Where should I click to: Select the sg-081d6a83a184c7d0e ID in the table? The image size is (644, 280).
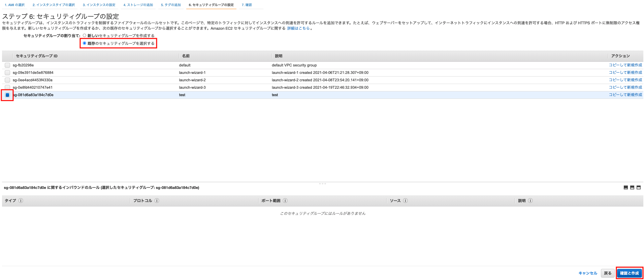[33, 95]
